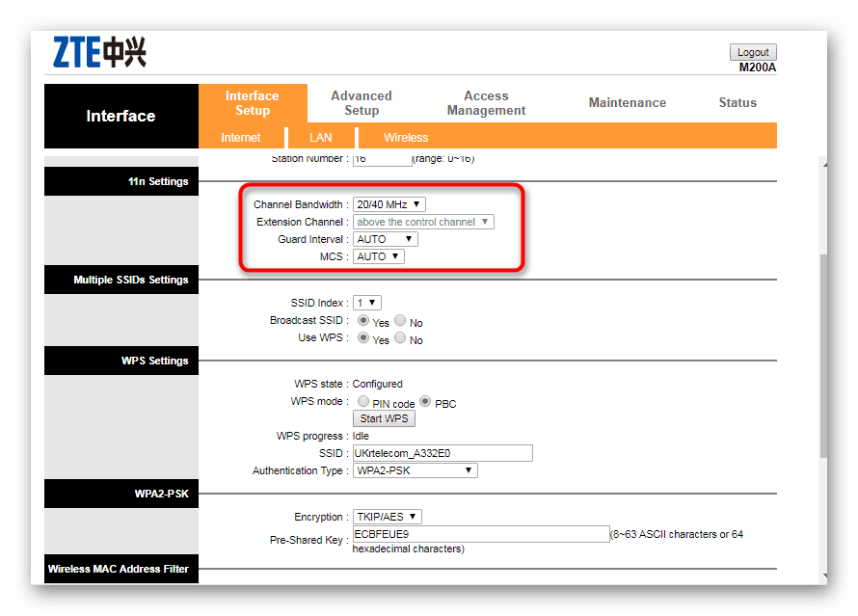This screenshot has width=858, height=616.
Task: Click the Station Number input field
Action: [382, 159]
